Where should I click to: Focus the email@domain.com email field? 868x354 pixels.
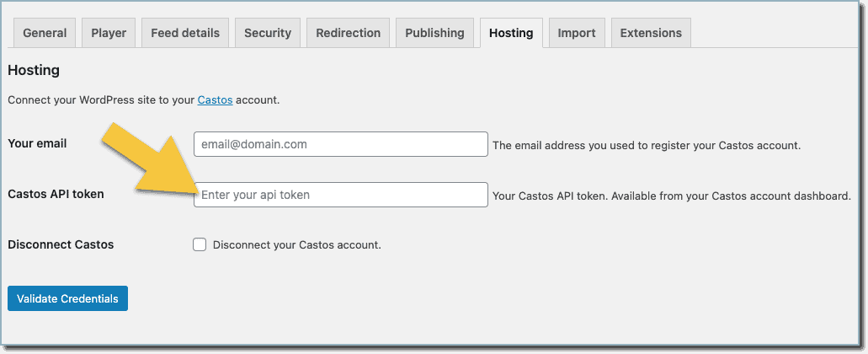pos(340,144)
